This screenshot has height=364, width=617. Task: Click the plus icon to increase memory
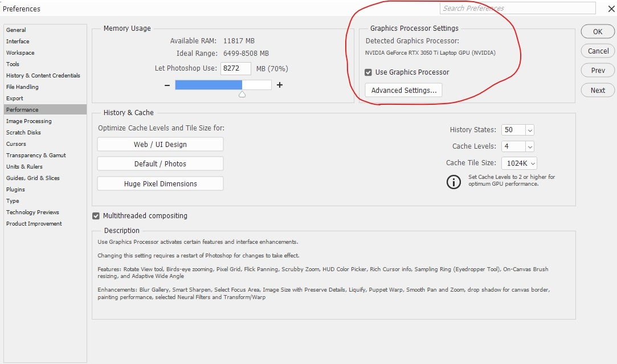pyautogui.click(x=278, y=84)
